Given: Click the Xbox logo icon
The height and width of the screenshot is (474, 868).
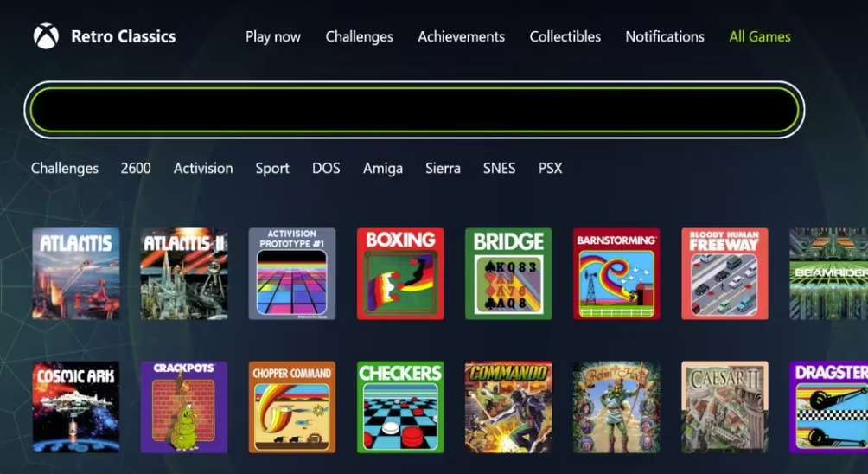Looking at the screenshot, I should pyautogui.click(x=46, y=36).
